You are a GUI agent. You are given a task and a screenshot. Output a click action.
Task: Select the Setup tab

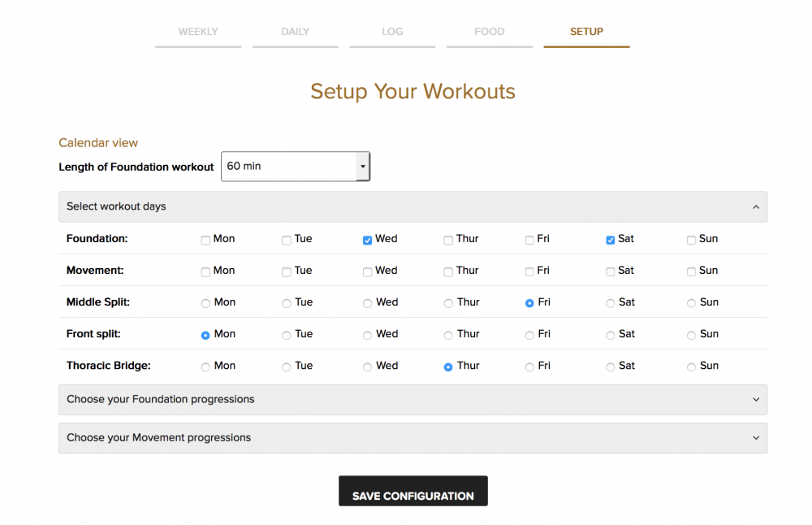click(586, 32)
